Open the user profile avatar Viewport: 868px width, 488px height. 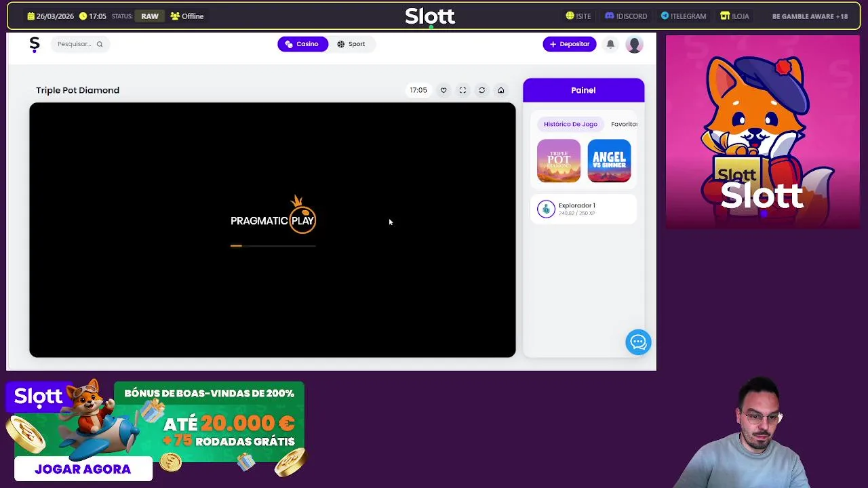coord(634,45)
